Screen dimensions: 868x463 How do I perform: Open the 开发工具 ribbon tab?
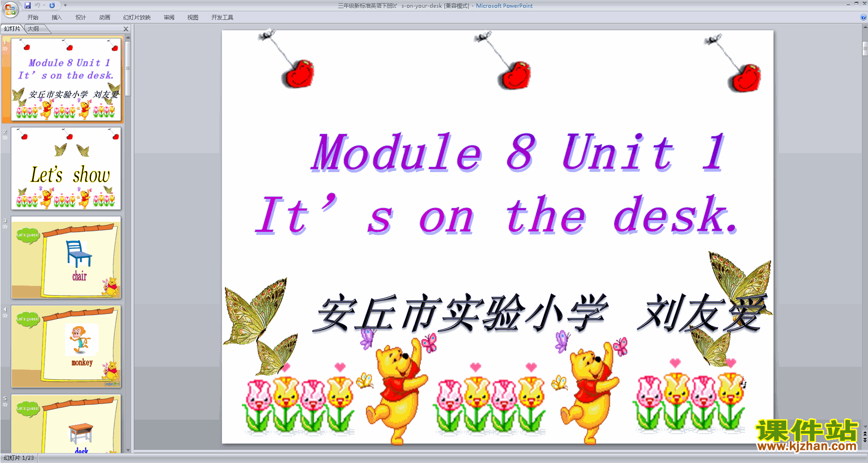(x=222, y=18)
